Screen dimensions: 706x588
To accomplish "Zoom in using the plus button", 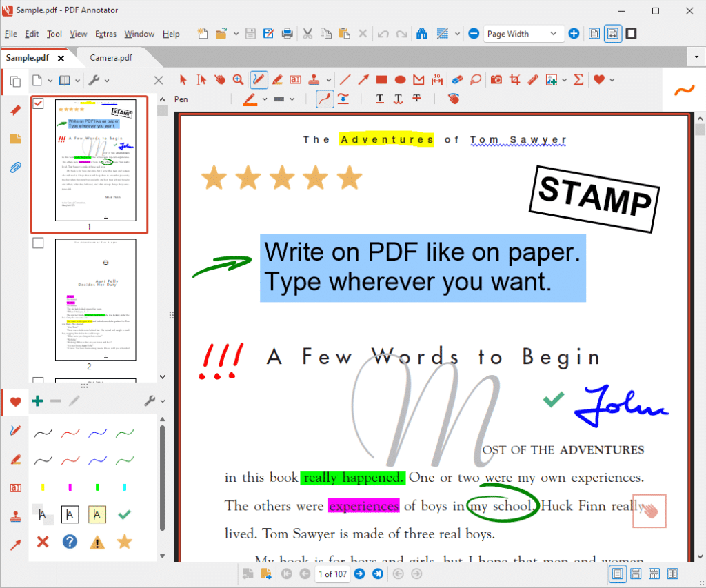I will tap(574, 33).
